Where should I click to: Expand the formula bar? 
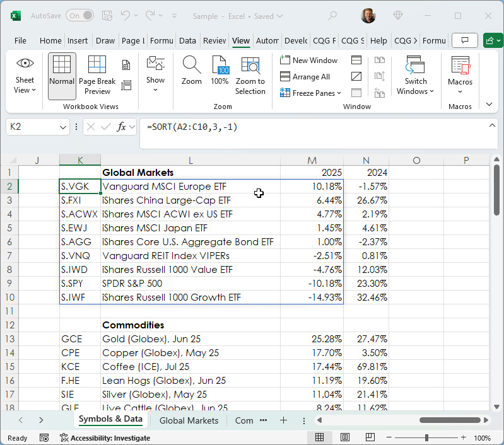(492, 125)
